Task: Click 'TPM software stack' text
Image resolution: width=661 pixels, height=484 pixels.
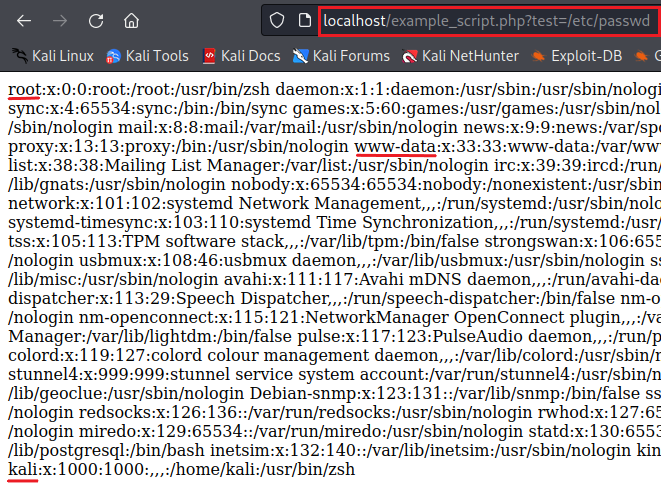Action: pos(203,241)
